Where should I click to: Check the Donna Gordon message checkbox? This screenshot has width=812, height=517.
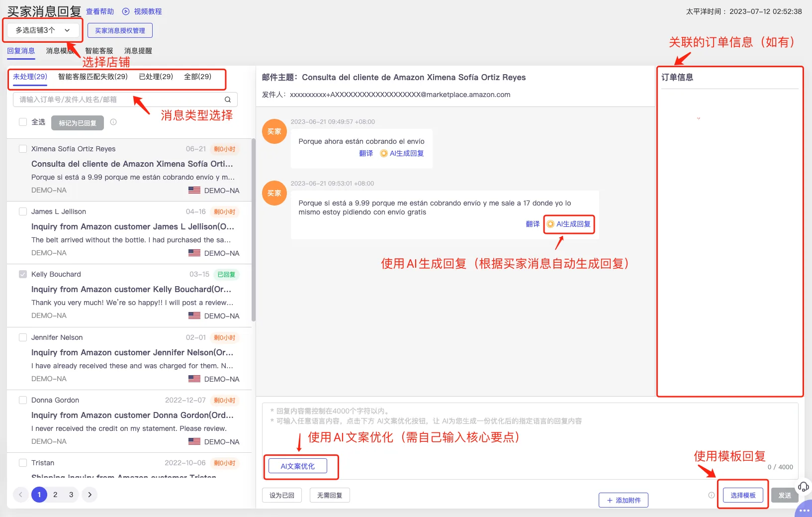click(x=23, y=400)
